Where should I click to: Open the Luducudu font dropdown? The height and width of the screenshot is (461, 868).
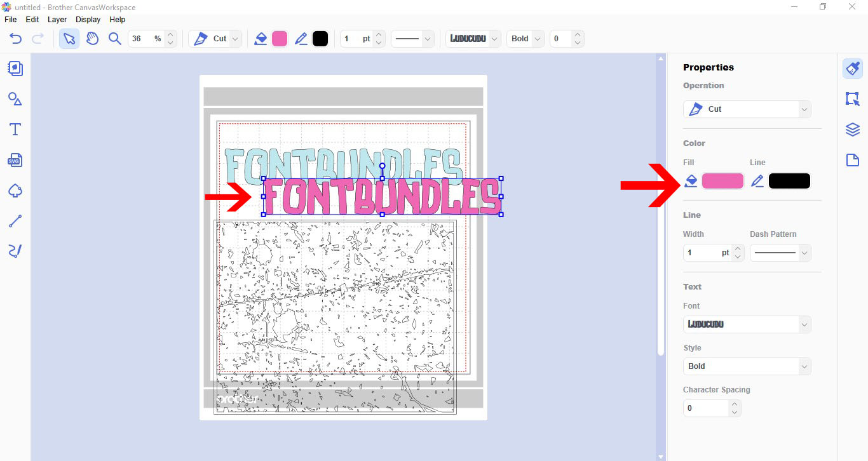click(747, 324)
